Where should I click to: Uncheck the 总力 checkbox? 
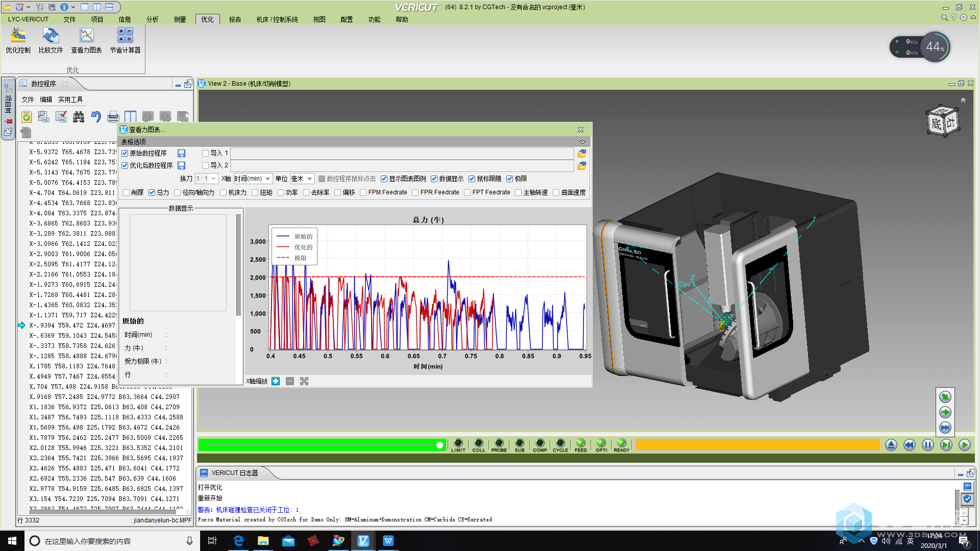coord(152,192)
